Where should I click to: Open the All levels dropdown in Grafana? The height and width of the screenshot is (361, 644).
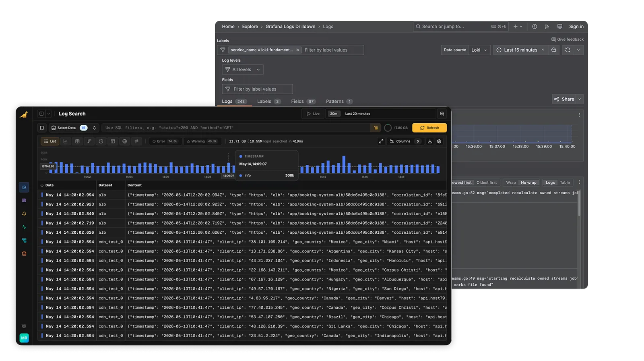[243, 70]
